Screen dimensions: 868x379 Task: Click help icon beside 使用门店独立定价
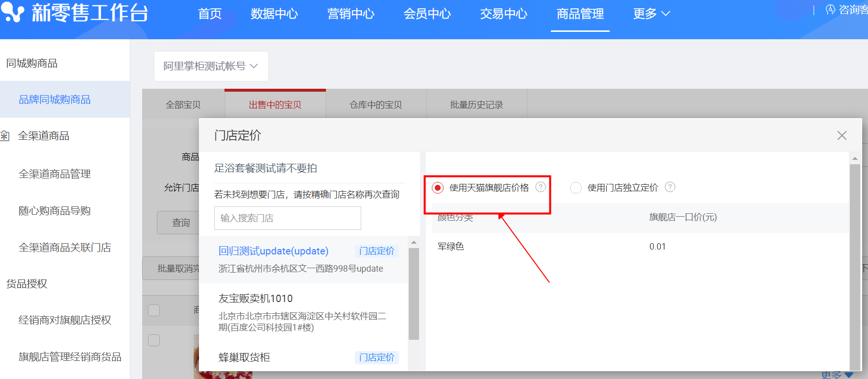coord(670,187)
